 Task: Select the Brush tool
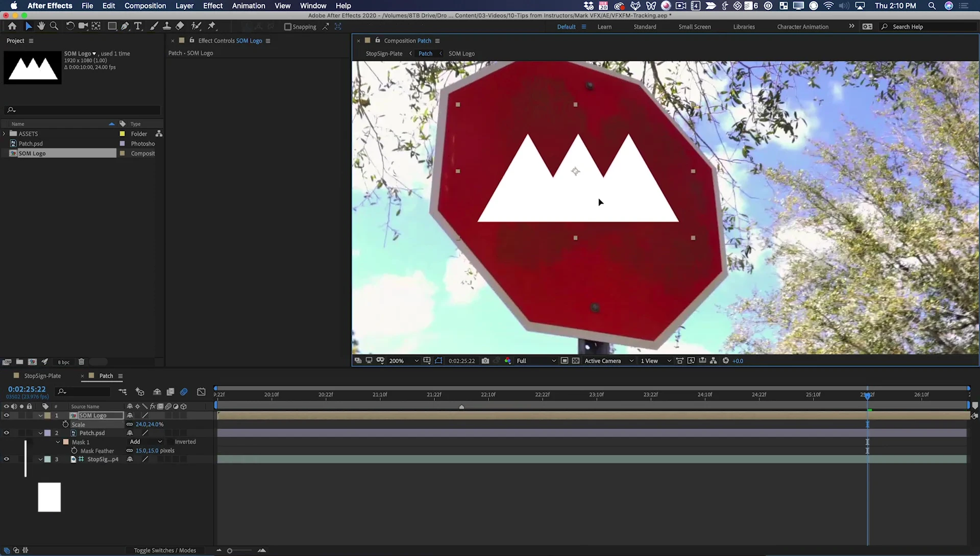tap(154, 26)
